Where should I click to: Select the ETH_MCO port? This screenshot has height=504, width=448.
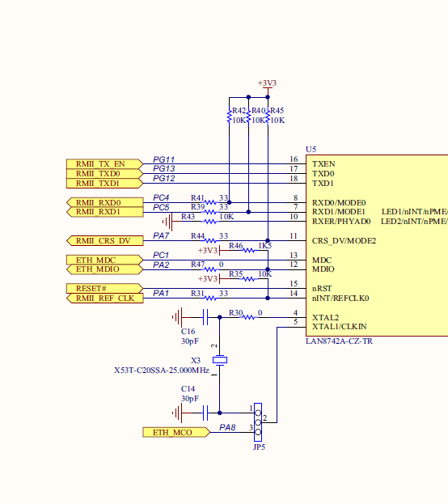click(x=176, y=432)
